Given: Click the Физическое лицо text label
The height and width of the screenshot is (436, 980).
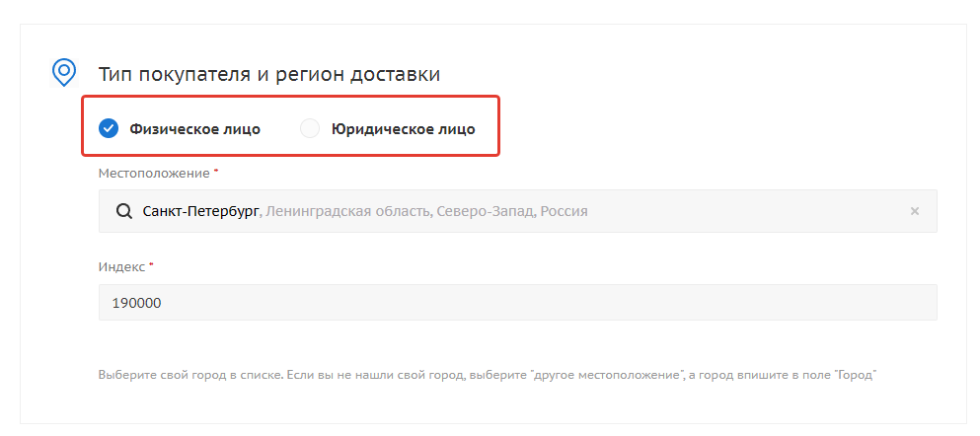Looking at the screenshot, I should (x=195, y=129).
